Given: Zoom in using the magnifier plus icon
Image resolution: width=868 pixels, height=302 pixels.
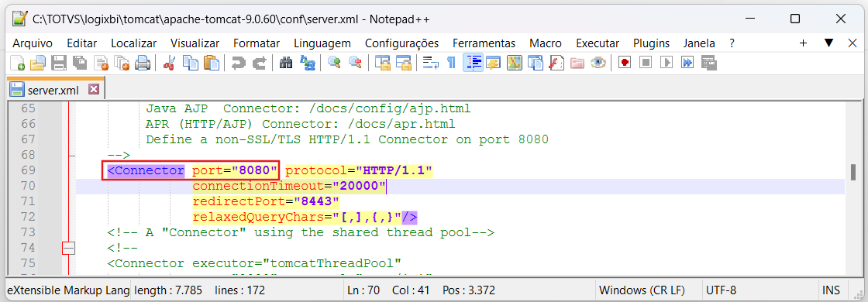Looking at the screenshot, I should [334, 63].
